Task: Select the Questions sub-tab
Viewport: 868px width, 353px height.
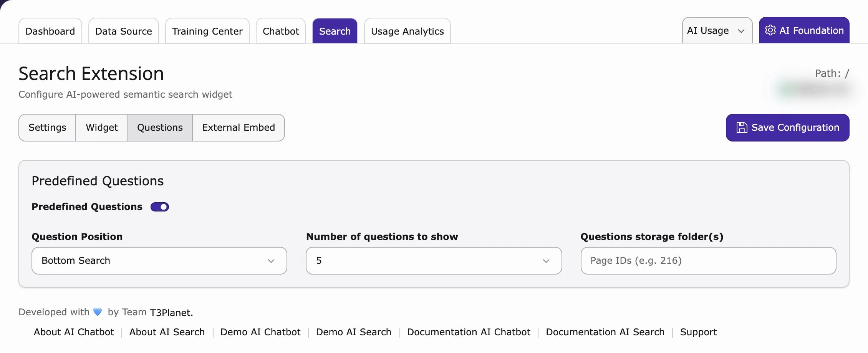Action: pyautogui.click(x=160, y=128)
